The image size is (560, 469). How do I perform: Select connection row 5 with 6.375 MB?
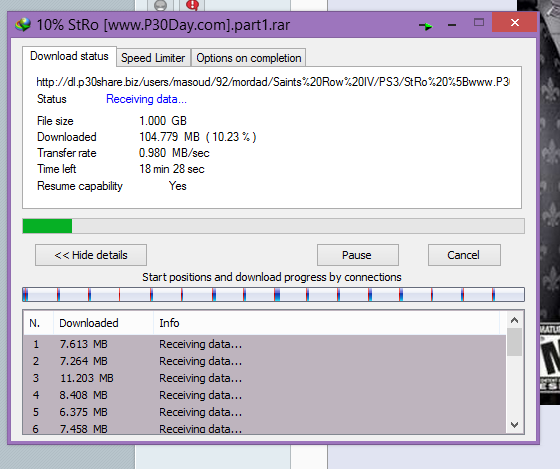(265, 412)
